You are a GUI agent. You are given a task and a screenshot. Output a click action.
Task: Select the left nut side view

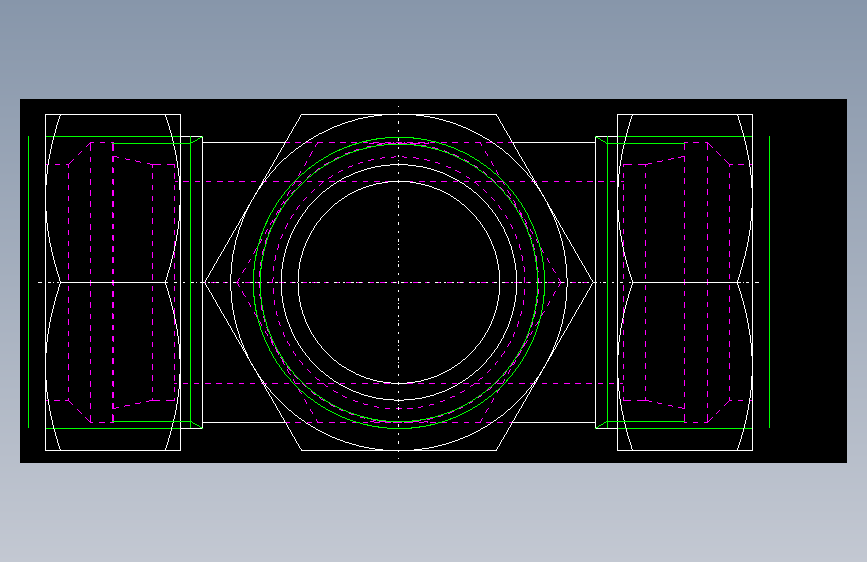pos(113,282)
